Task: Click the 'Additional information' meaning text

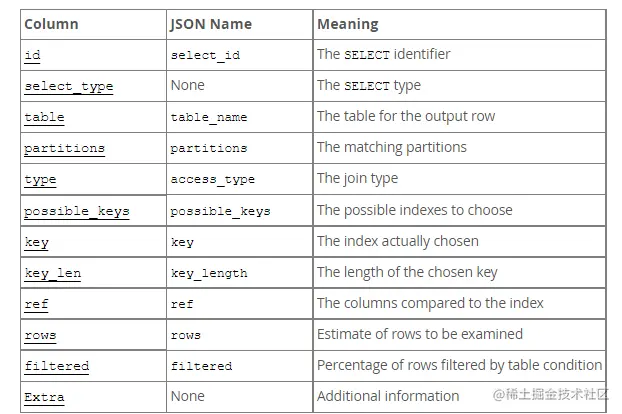Action: (x=388, y=396)
